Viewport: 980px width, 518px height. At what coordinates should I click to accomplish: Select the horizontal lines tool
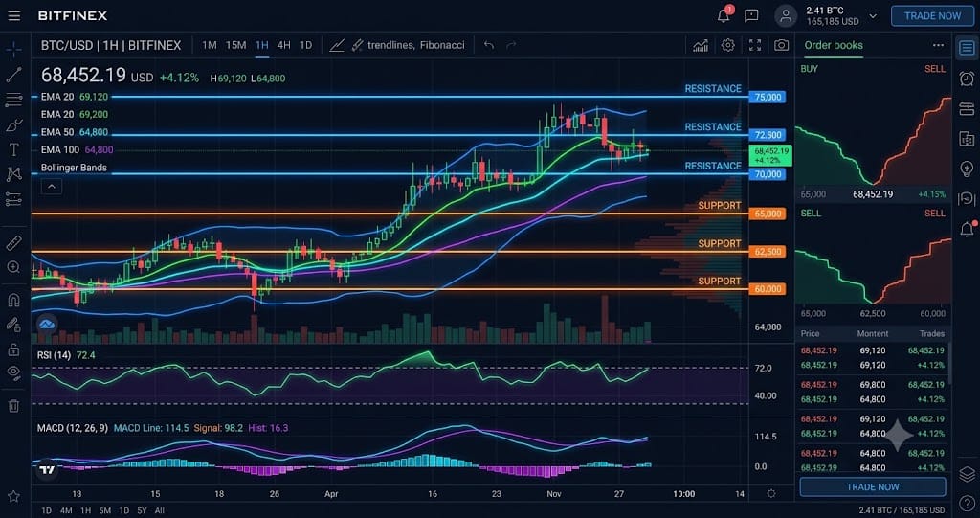coord(13,99)
